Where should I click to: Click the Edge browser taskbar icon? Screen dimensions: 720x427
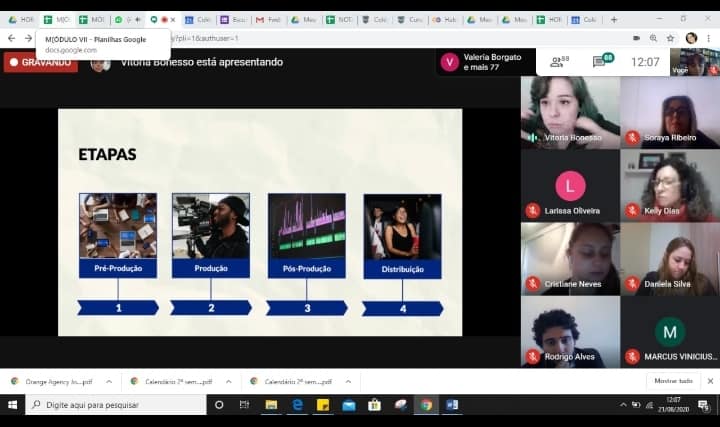pos(297,405)
